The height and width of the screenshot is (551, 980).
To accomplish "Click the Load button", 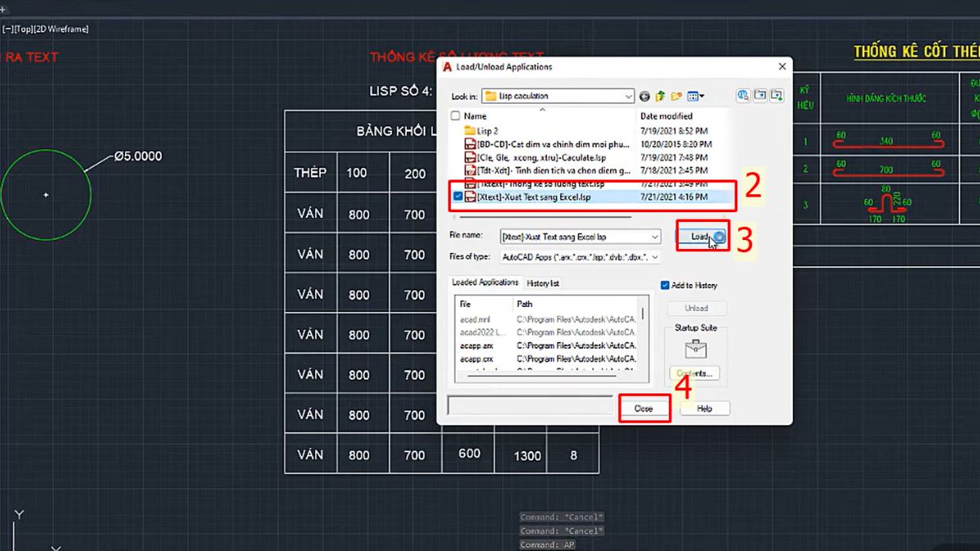I will point(702,237).
